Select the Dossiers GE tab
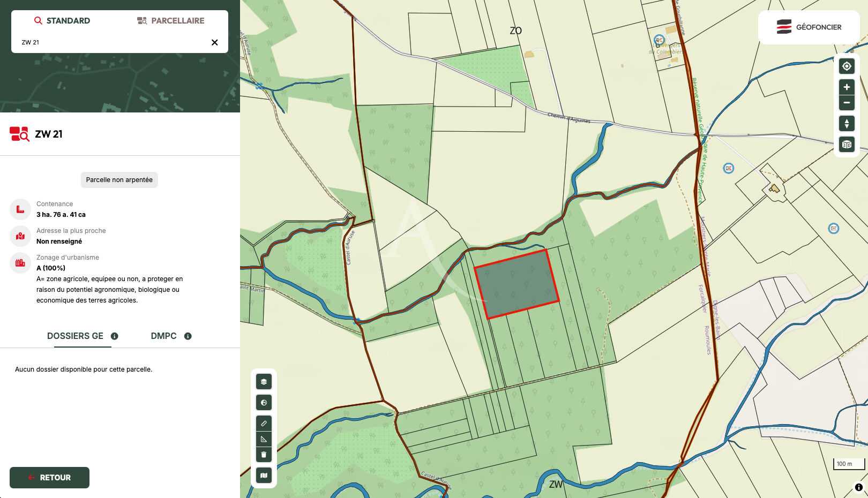The width and height of the screenshot is (868, 498). [x=75, y=336]
